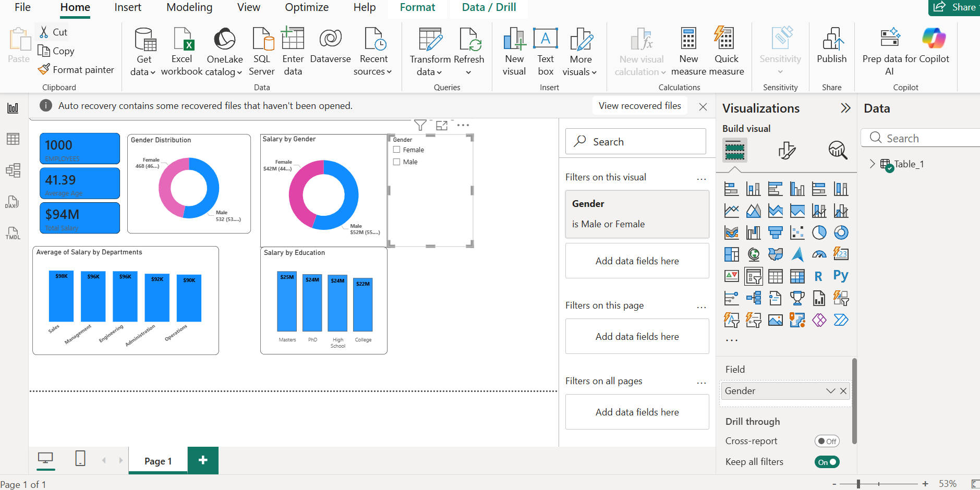Click the Search field in Data pane
The width and height of the screenshot is (980, 490).
click(x=921, y=138)
